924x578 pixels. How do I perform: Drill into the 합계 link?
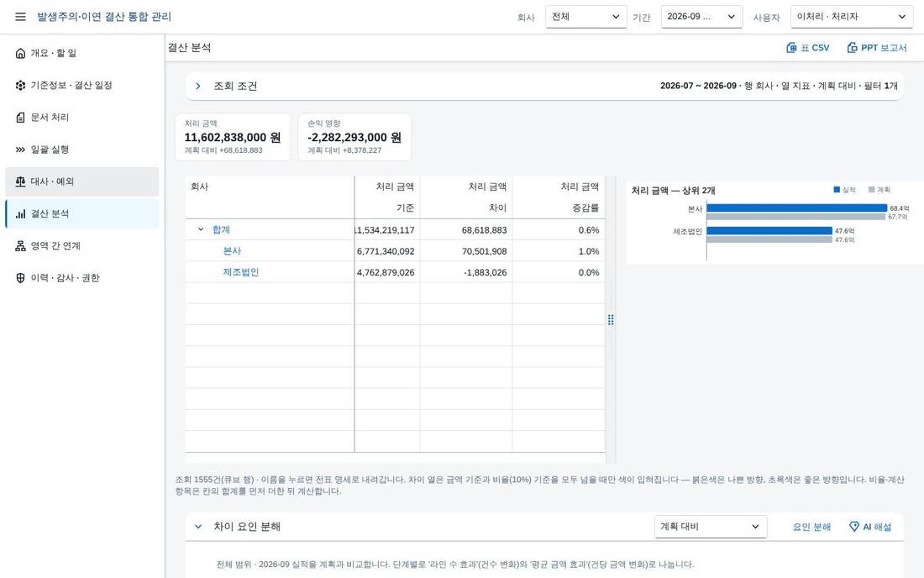[221, 229]
